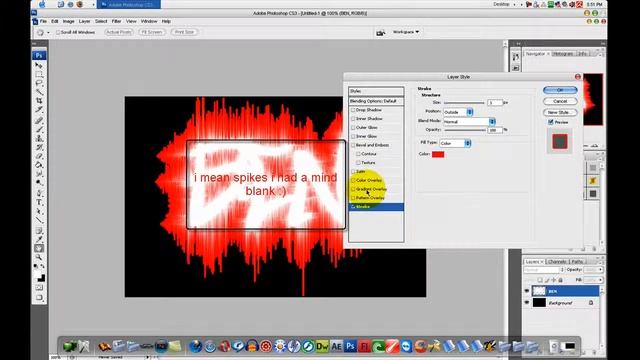
Task: Click the After Effects dock icon
Action: click(x=336, y=347)
